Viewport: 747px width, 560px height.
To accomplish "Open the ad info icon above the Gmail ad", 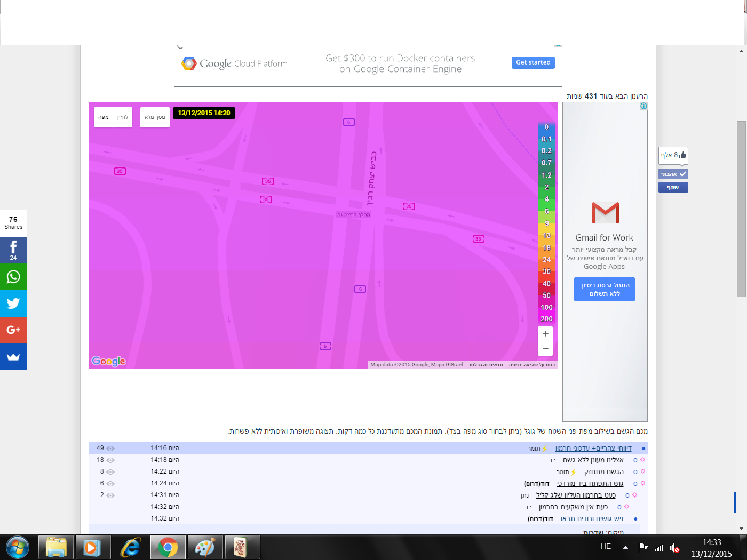I will pos(643,106).
